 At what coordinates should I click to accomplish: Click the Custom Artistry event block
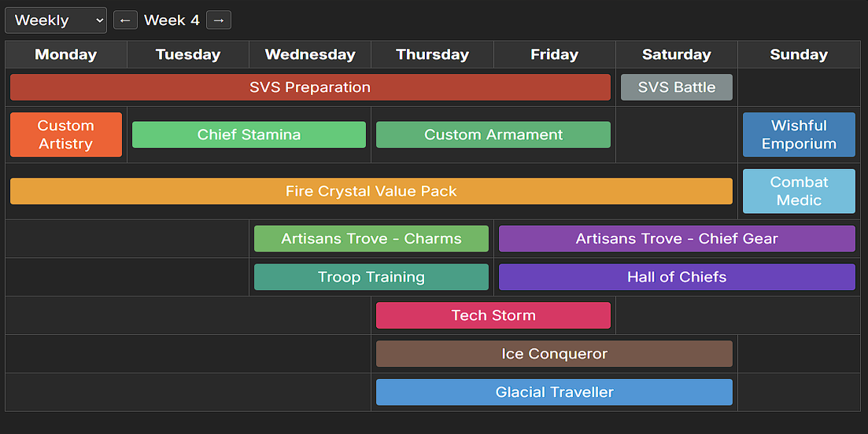(x=66, y=134)
